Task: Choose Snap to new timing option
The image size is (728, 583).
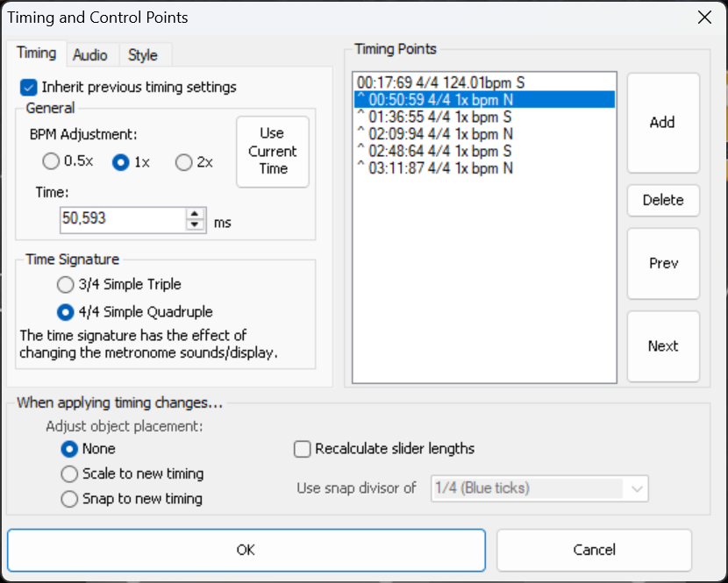Action: coord(69,499)
